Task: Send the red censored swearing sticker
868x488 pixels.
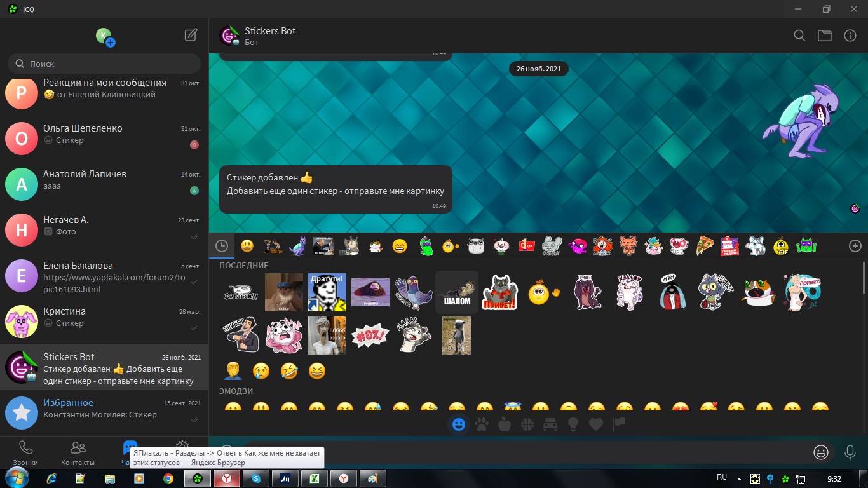Action: pos(370,335)
